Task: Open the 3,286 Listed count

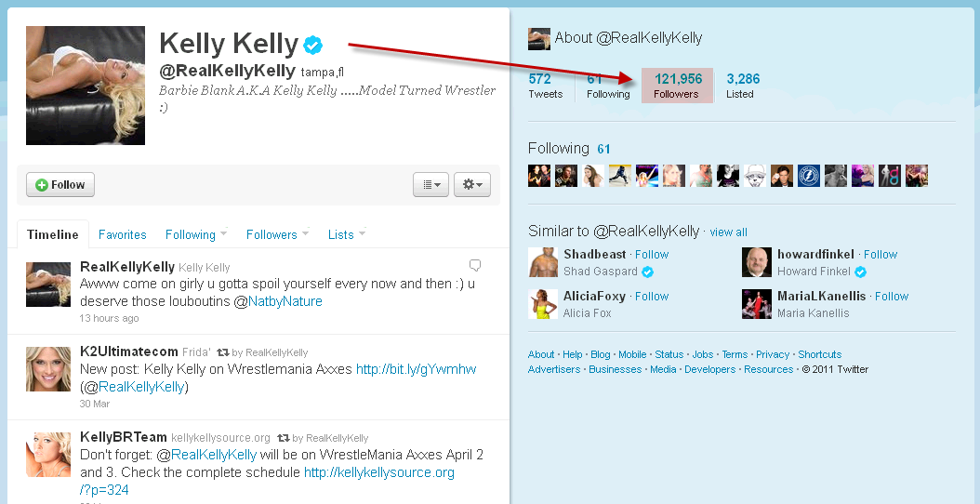Action: 743,86
